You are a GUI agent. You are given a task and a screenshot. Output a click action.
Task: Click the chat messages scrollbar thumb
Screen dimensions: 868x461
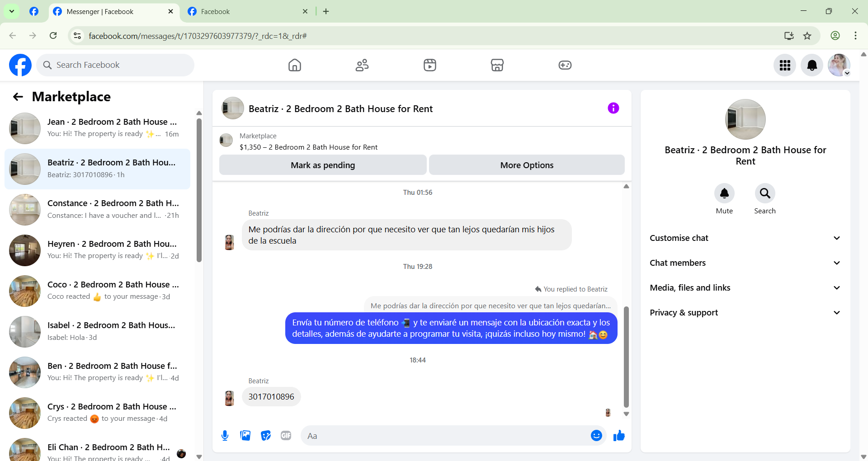pos(626,357)
